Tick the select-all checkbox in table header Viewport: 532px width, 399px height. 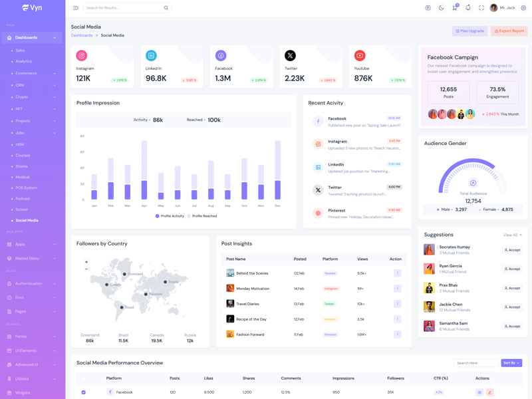pos(83,378)
